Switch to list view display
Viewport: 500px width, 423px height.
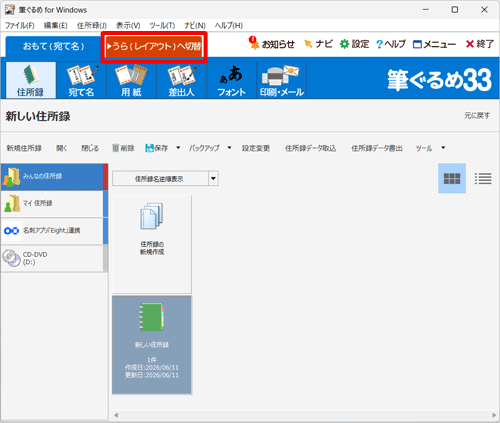(483, 178)
